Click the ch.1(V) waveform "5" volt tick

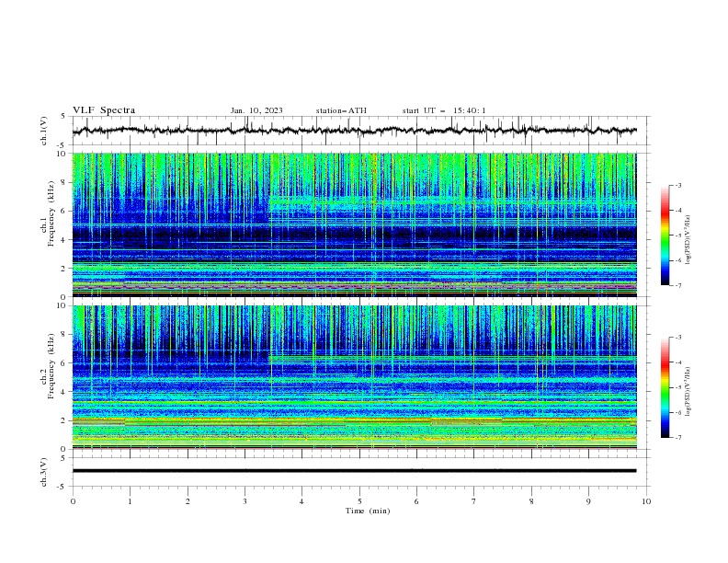point(63,117)
